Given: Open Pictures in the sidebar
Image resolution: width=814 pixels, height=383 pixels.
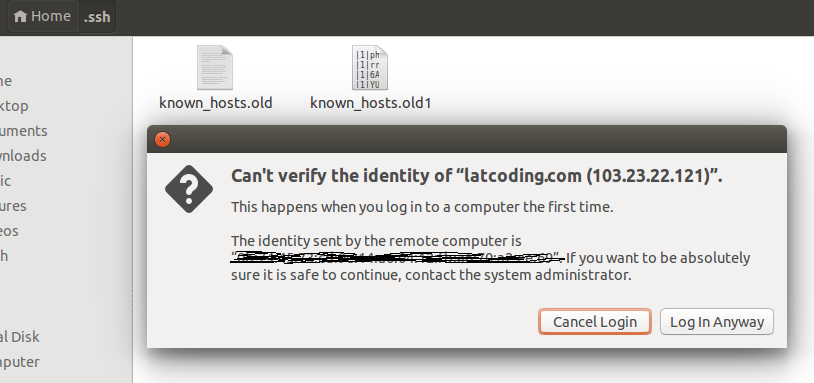Looking at the screenshot, I should click(x=13, y=206).
